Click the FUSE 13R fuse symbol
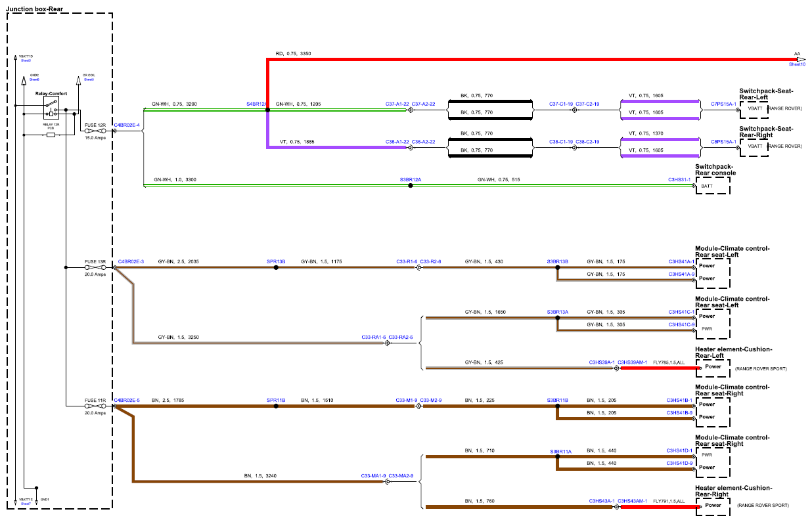Viewport: 812px width, 522px height. pyautogui.click(x=96, y=268)
